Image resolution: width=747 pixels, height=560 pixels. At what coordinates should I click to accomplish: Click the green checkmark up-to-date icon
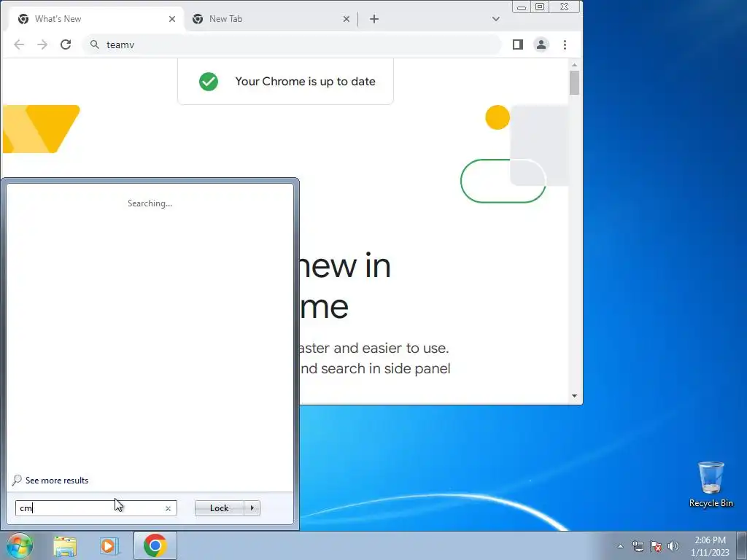click(x=209, y=82)
